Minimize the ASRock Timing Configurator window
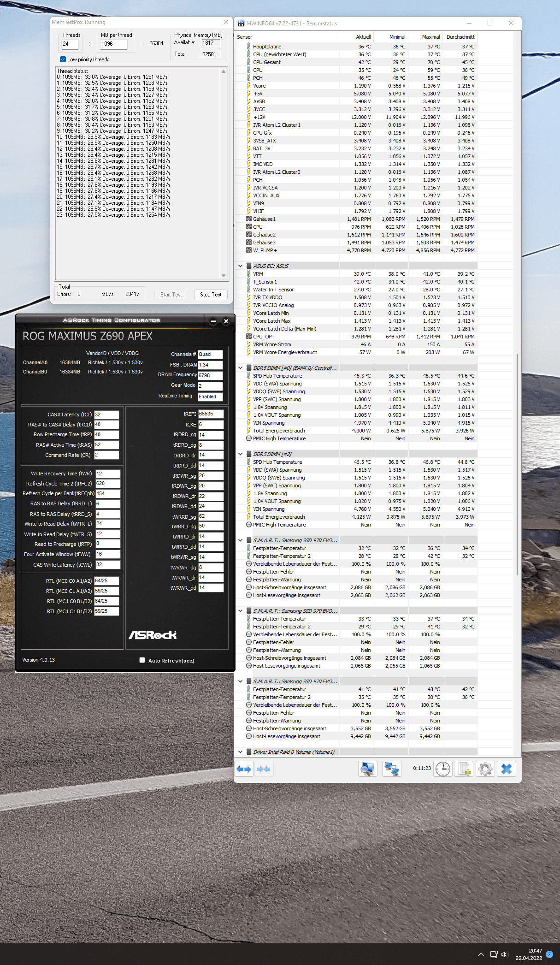 pos(213,321)
